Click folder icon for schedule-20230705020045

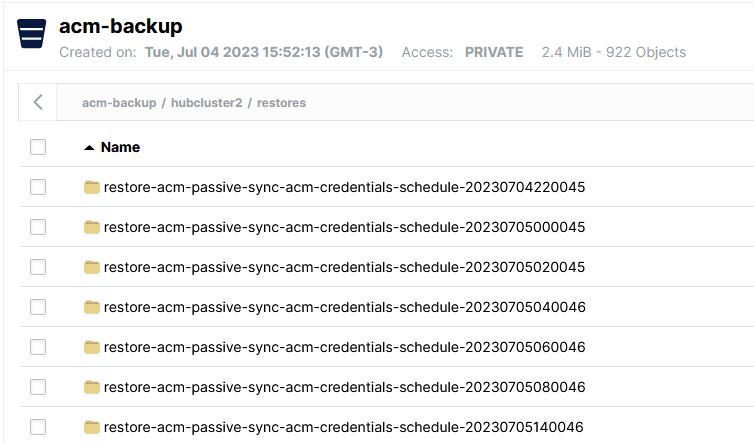tap(92, 267)
